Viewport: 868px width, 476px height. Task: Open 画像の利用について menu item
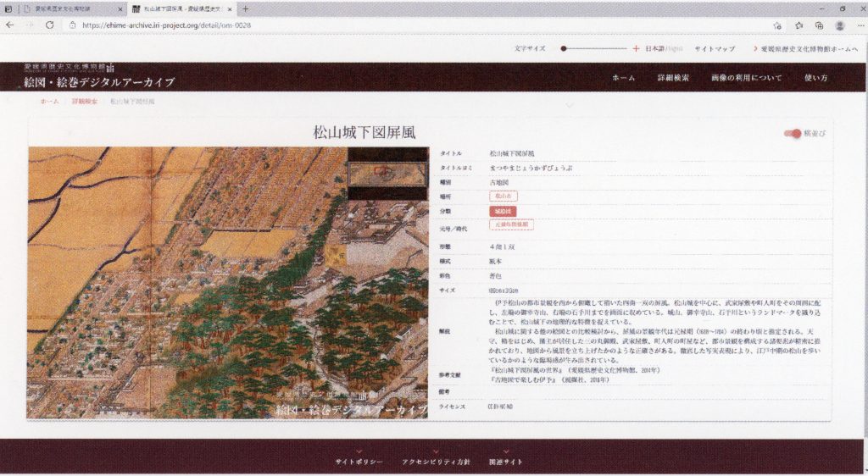746,78
